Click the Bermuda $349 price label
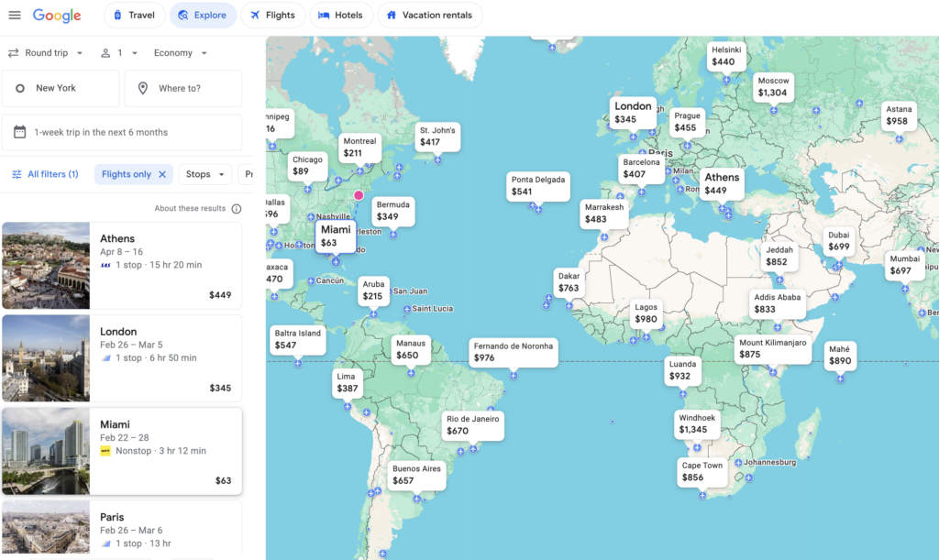Viewport: 939px width, 560px height. 392,211
